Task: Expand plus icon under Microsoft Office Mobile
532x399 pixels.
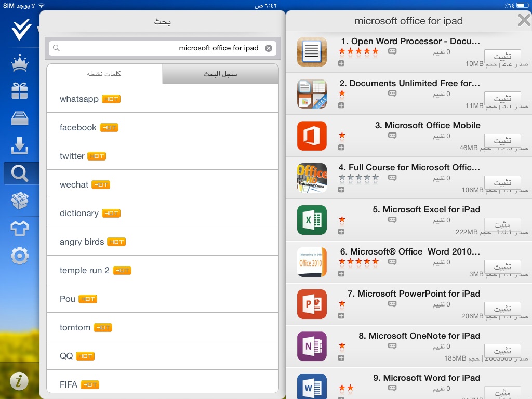Action: (x=341, y=148)
